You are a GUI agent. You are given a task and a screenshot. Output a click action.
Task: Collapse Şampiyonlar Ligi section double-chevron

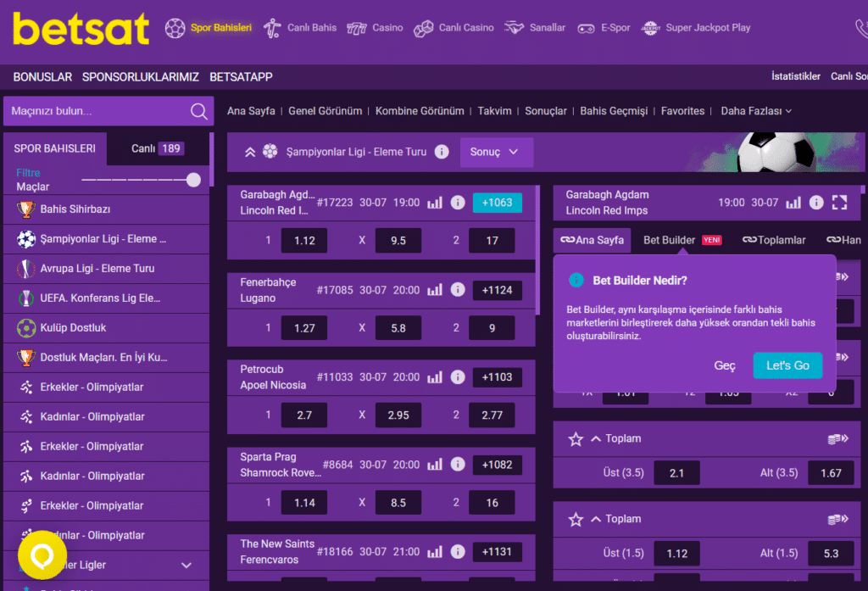250,152
